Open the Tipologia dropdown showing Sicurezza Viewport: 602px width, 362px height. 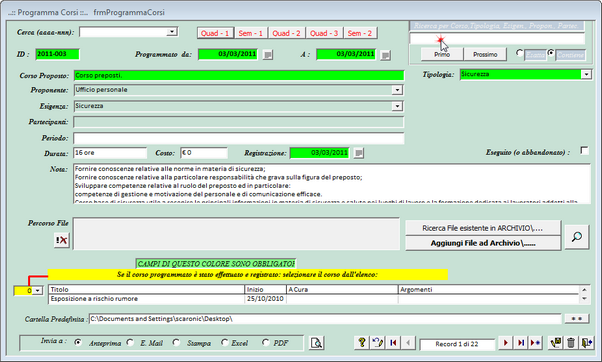(x=586, y=74)
